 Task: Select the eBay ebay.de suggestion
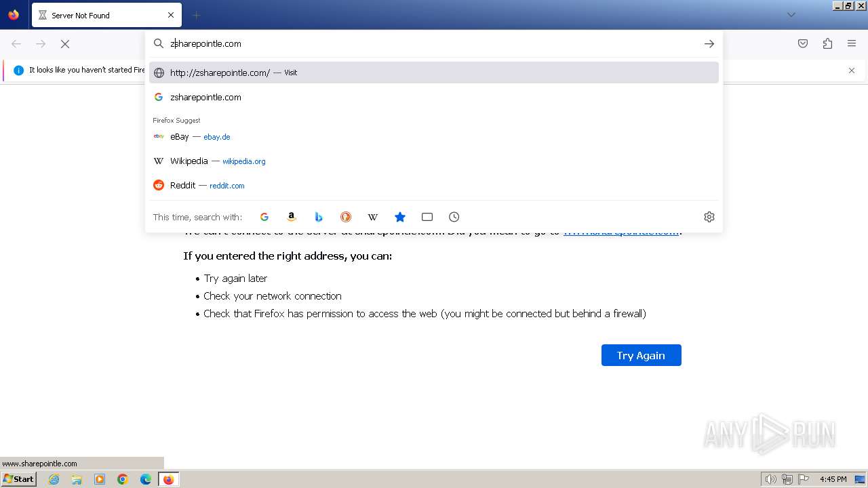434,136
